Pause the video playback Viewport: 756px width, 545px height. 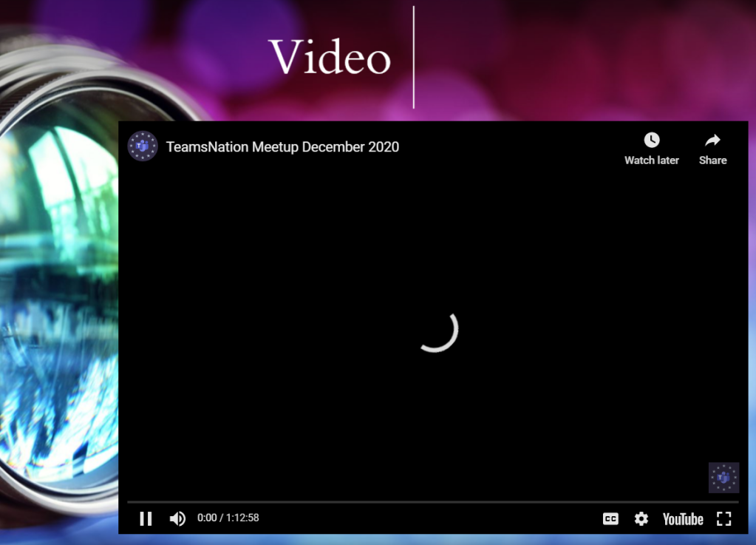[x=146, y=518]
